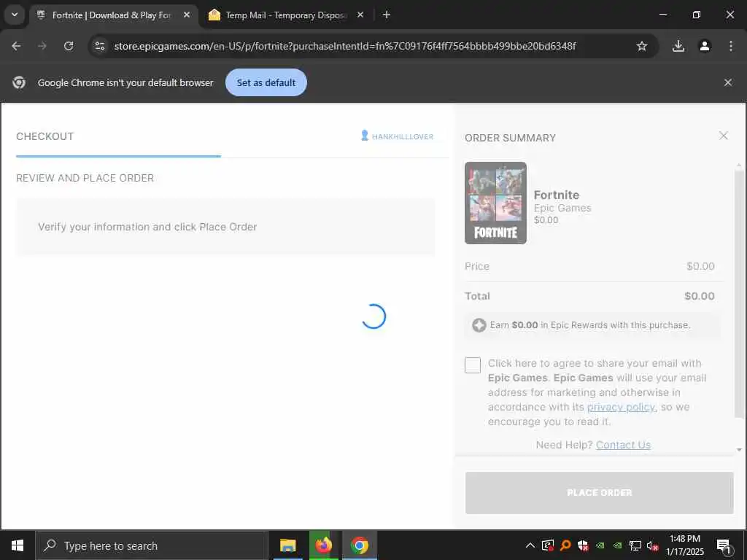Open the Chrome tab search dropdown arrow
Screen dimensions: 747x560
(x=15, y=15)
